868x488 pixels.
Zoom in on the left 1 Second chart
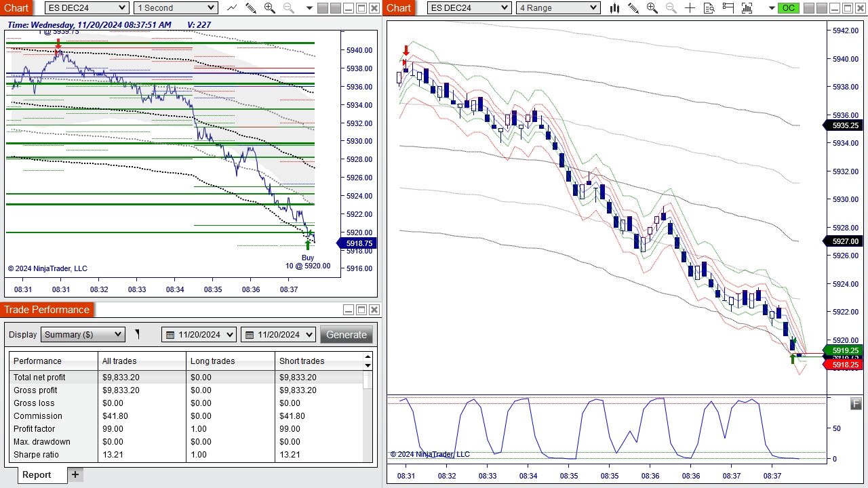(269, 8)
